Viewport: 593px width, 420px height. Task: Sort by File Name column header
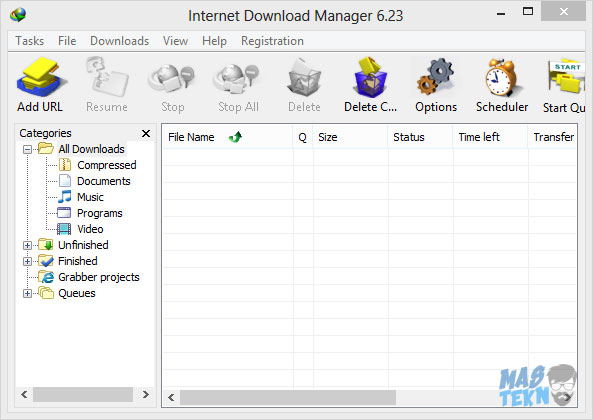pos(227,137)
